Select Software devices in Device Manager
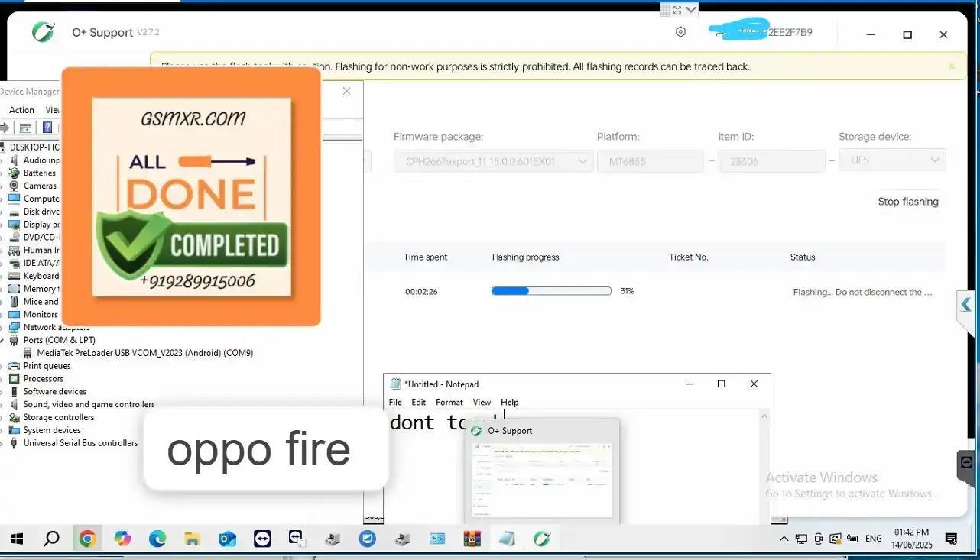The height and width of the screenshot is (560, 980). [55, 392]
